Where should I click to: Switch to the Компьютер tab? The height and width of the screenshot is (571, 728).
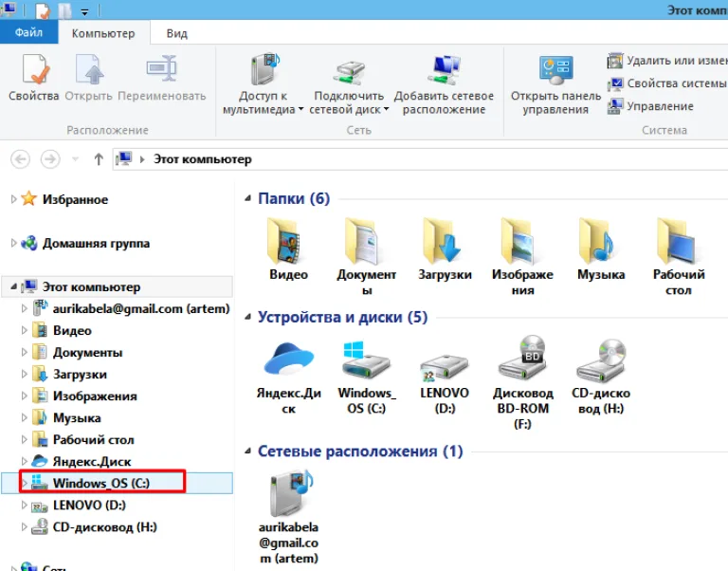(103, 33)
